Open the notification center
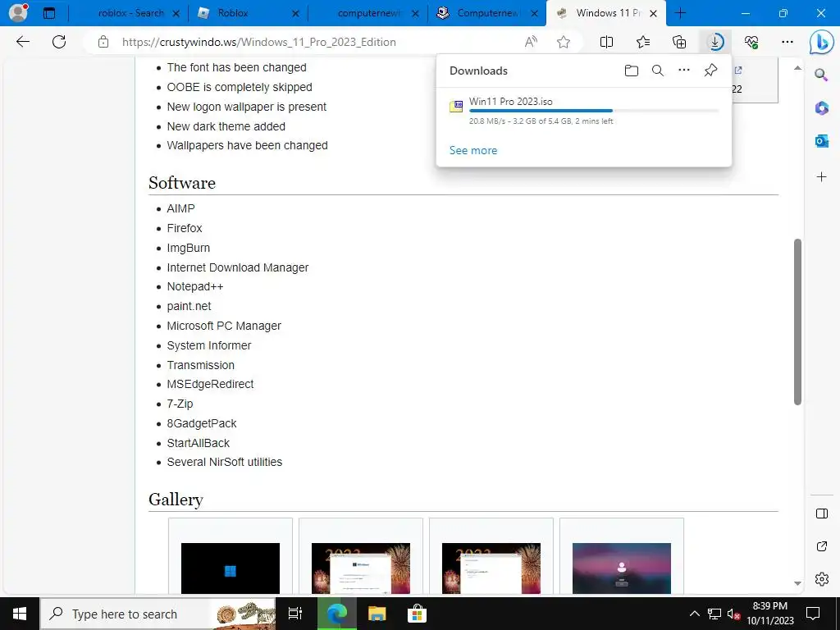Image resolution: width=840 pixels, height=630 pixels. click(x=813, y=614)
